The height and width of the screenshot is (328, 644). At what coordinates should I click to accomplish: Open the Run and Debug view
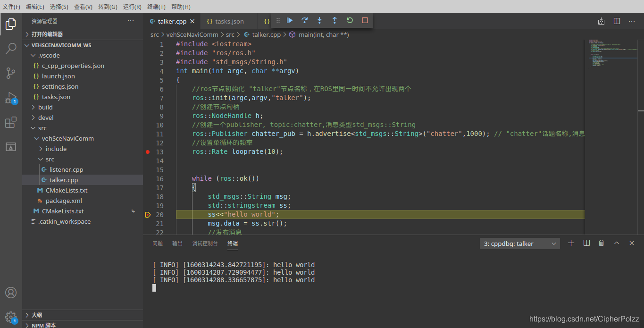[x=11, y=98]
